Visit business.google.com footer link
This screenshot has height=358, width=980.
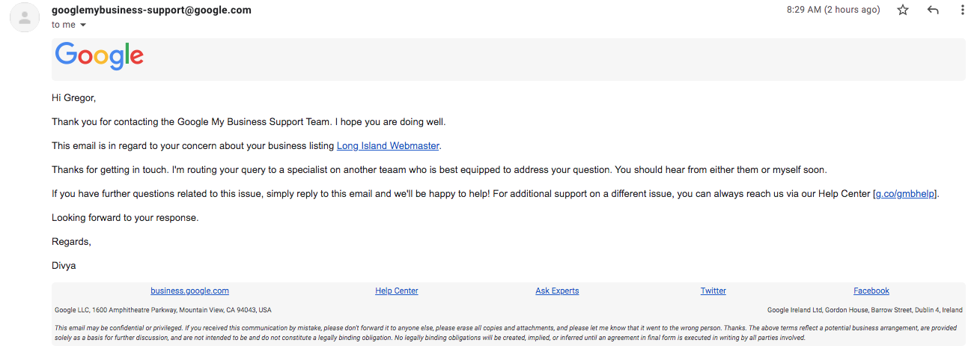click(x=189, y=291)
